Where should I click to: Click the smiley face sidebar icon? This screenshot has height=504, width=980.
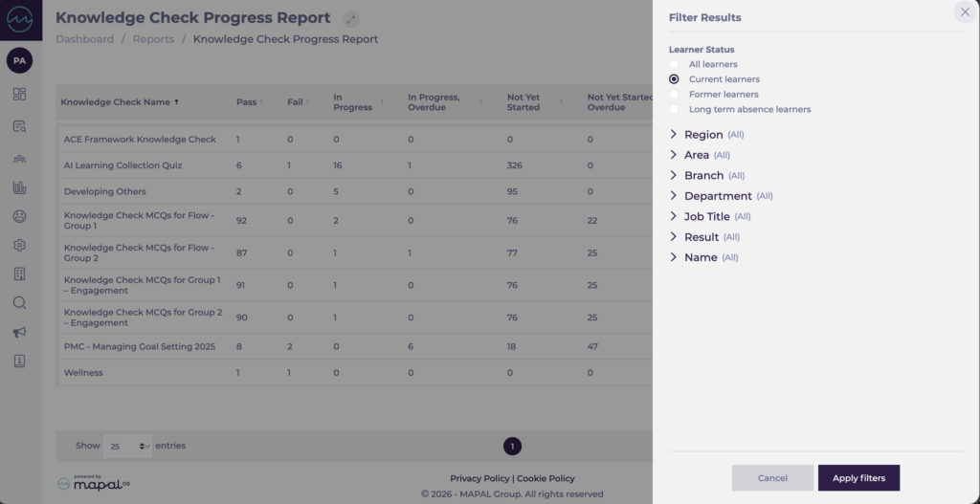pyautogui.click(x=20, y=217)
